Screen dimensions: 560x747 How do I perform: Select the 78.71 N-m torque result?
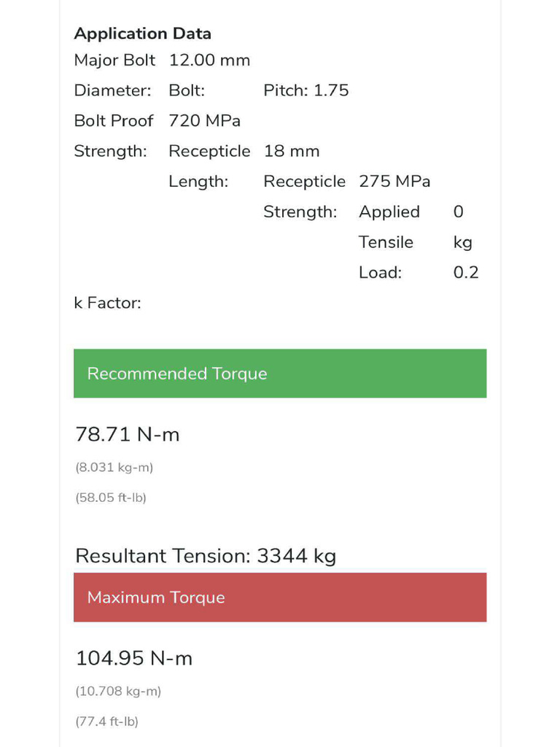click(128, 435)
